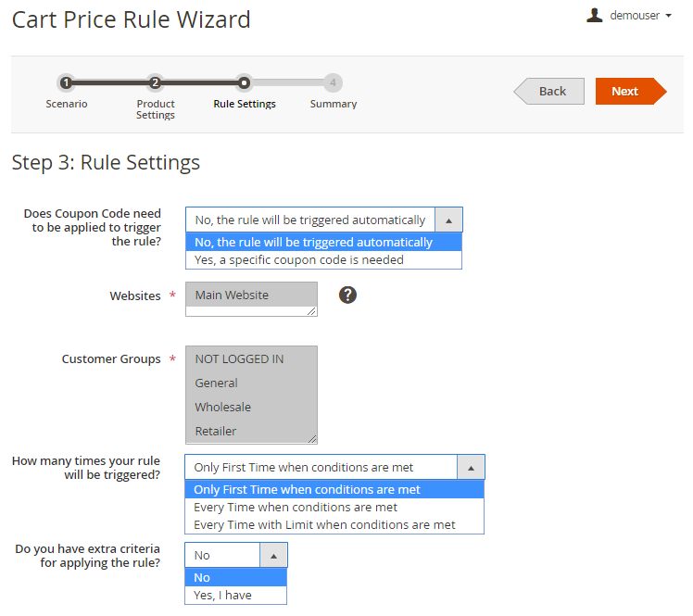Open the demouser account menu arrow
This screenshot has width=693, height=616.
pos(668,16)
